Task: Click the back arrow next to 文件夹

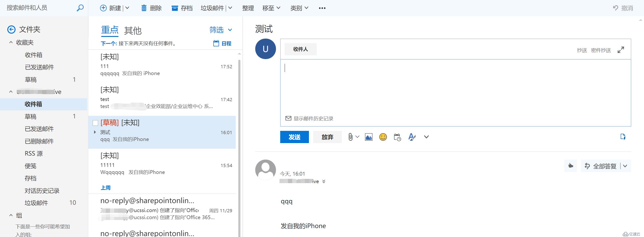Action: coord(11,29)
